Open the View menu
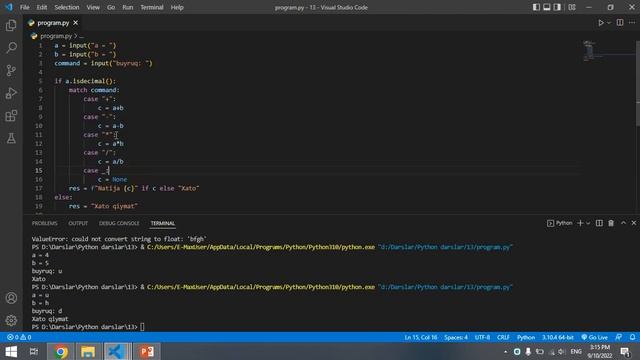The width and height of the screenshot is (640, 360). 93,7
